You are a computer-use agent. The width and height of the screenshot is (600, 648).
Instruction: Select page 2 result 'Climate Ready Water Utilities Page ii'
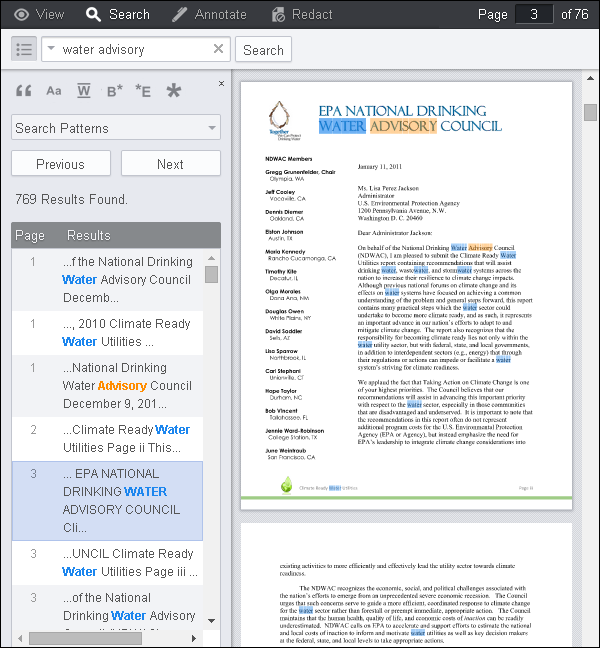[x=107, y=438]
